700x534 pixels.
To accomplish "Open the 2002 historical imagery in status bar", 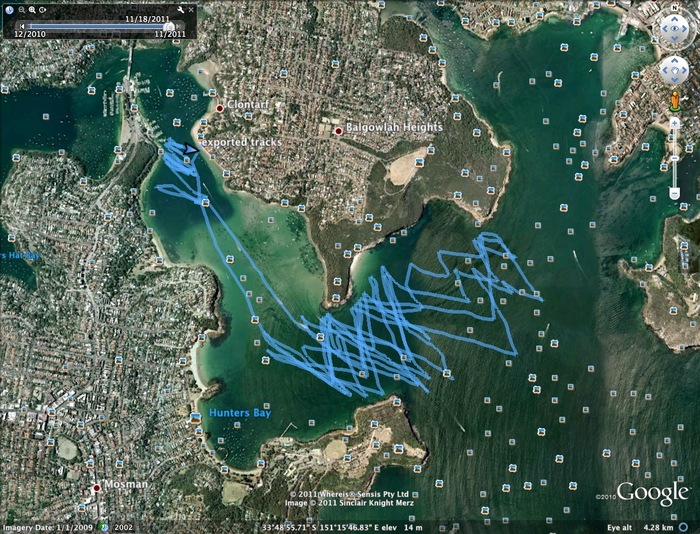I will point(122,526).
